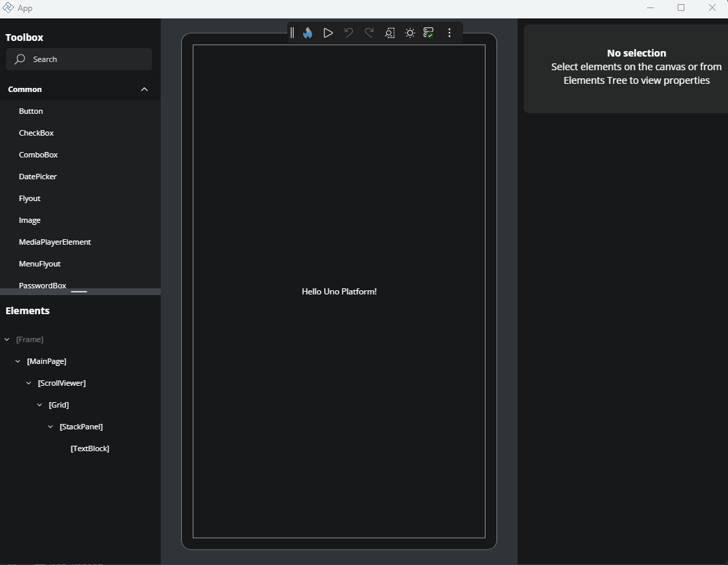The image size is (728, 565).
Task: Collapse the Common toolbox section
Action: tap(144, 89)
